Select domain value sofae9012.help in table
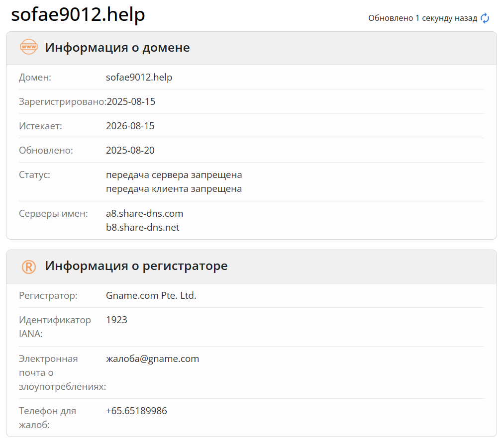Screen dimensions: 504x440 (x=139, y=78)
